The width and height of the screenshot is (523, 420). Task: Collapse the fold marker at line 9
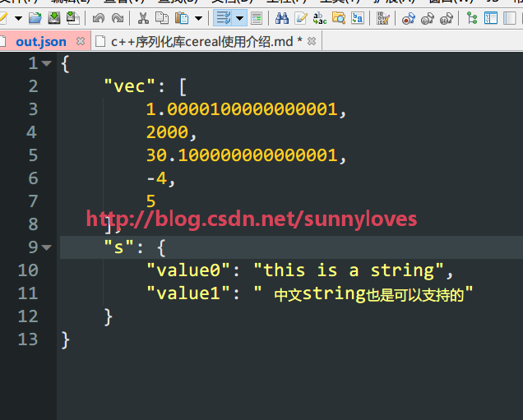46,247
